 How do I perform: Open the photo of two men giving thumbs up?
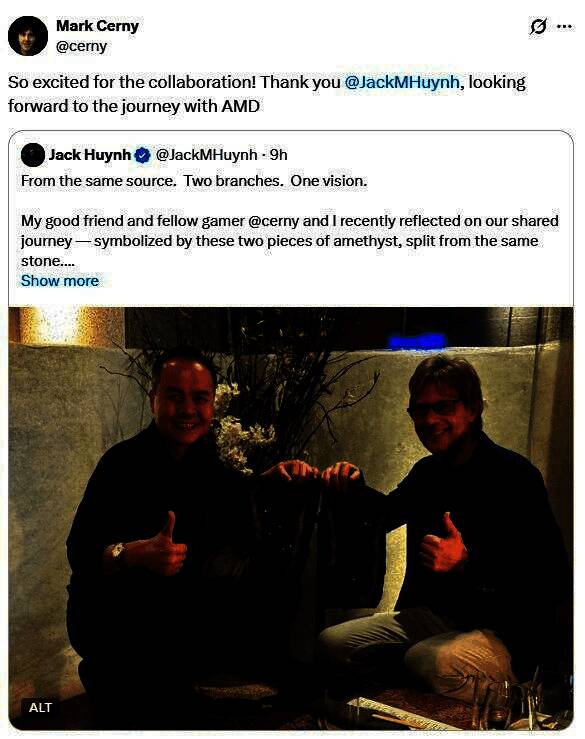291,518
